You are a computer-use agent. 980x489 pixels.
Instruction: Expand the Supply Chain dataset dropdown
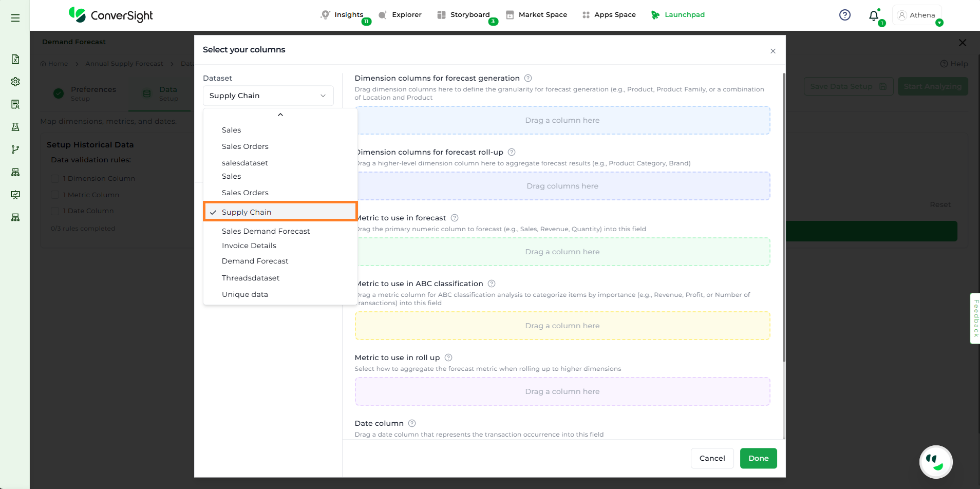[268, 96]
